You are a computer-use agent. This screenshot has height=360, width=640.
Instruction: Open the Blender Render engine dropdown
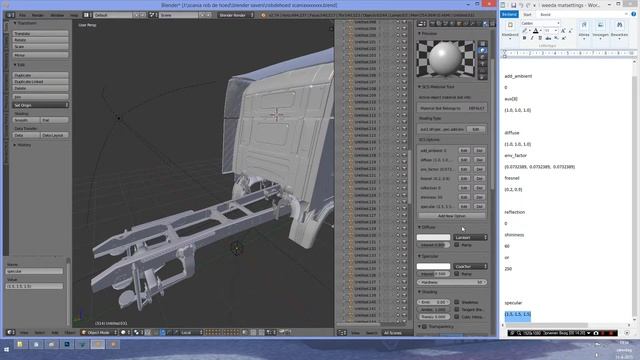[236, 15]
